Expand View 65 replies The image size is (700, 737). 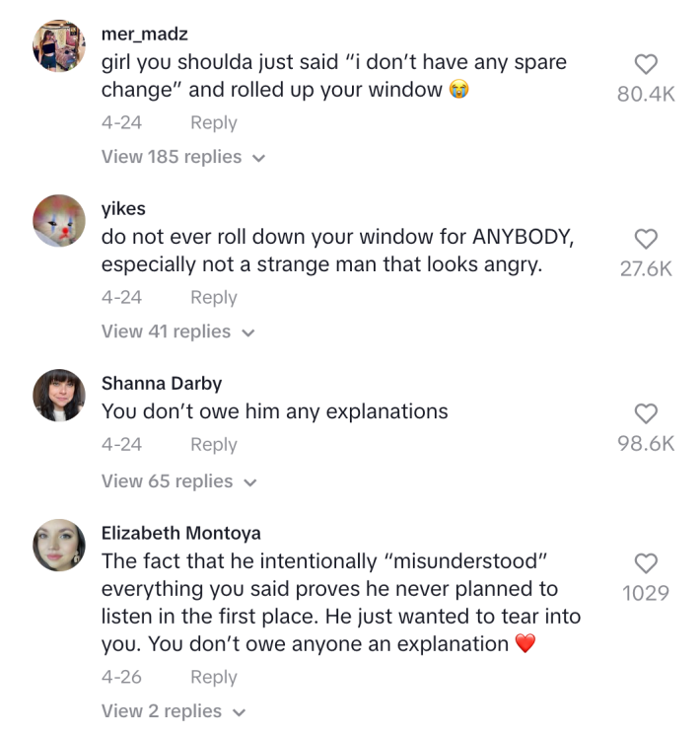179,481
